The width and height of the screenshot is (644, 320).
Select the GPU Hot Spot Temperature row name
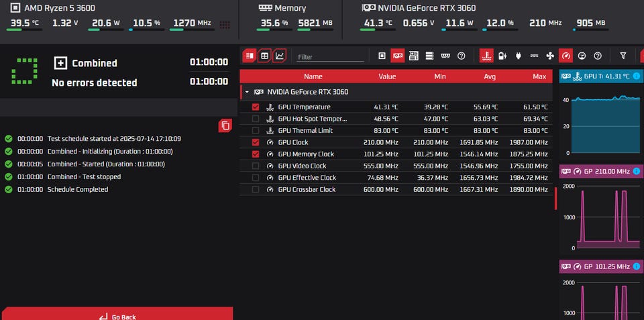pos(313,119)
